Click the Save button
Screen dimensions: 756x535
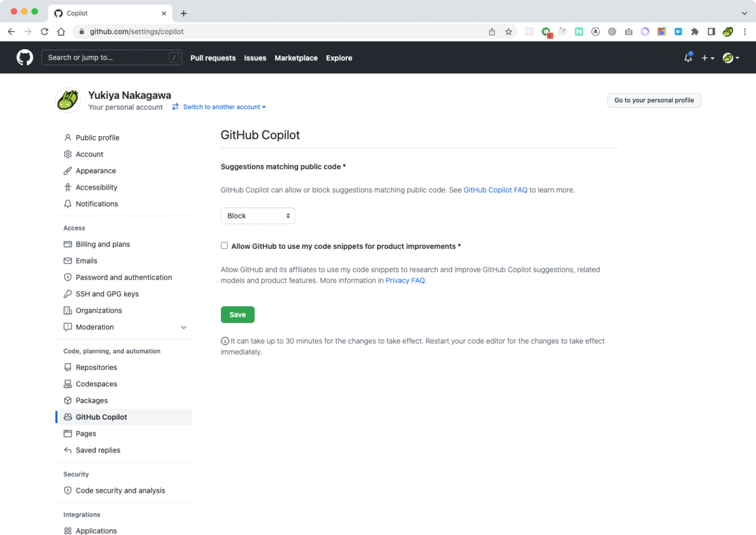[238, 314]
